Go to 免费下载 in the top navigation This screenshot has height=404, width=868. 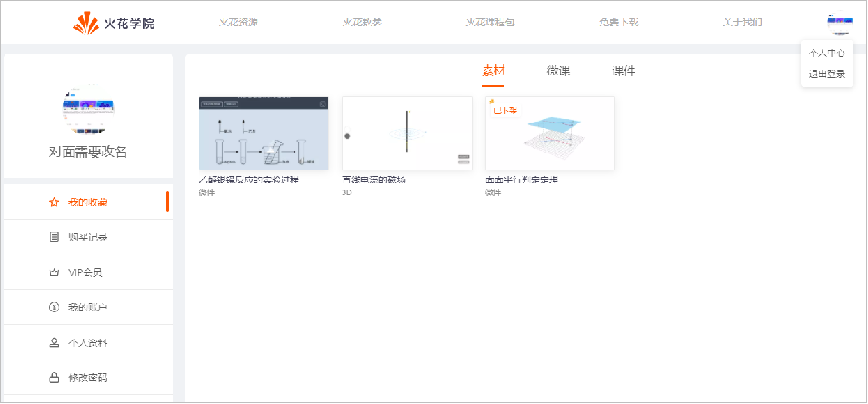619,23
